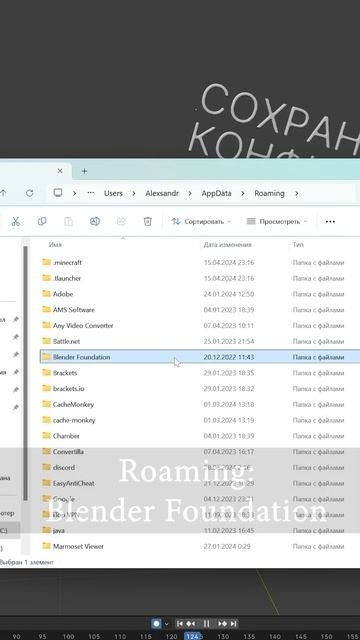This screenshot has width=360, height=640.
Task: Toggle the Blender auto keying record button
Action: point(156,623)
